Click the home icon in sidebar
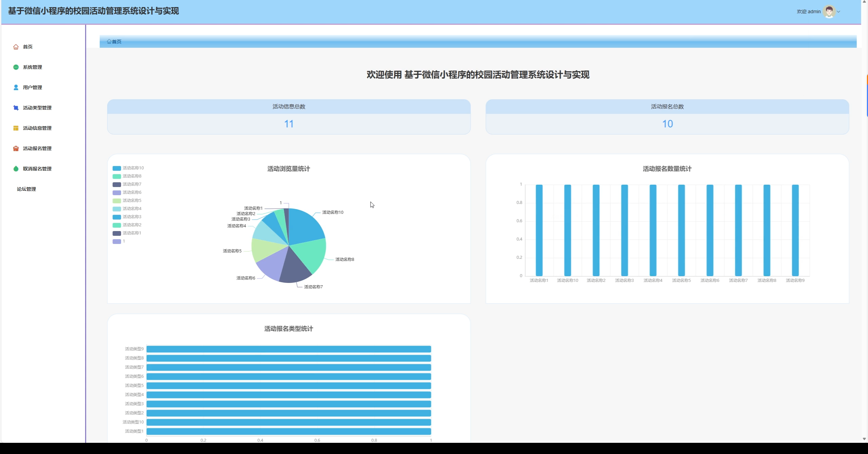This screenshot has height=454, width=868. (16, 47)
